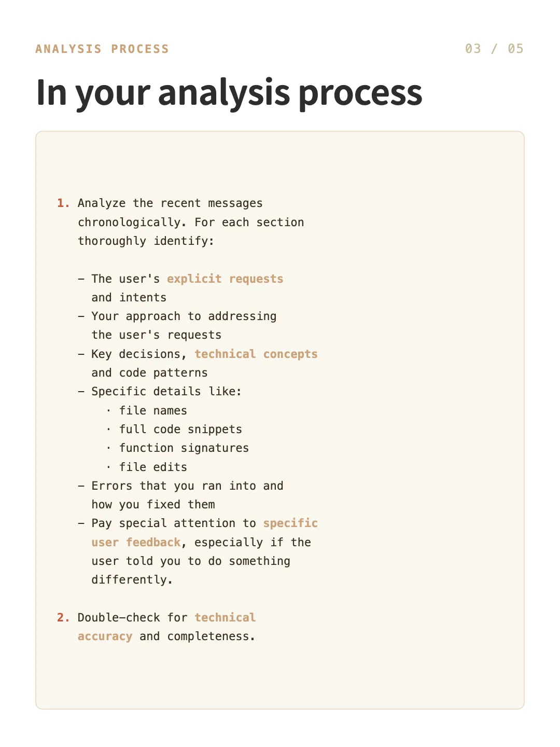
Task: Click the 03 / 05 page indicator
Action: point(494,49)
